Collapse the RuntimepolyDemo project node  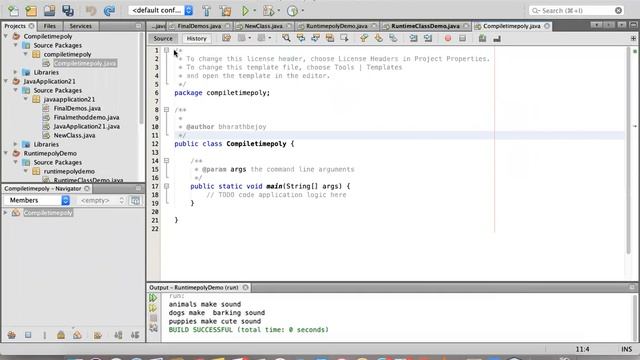pyautogui.click(x=6, y=153)
